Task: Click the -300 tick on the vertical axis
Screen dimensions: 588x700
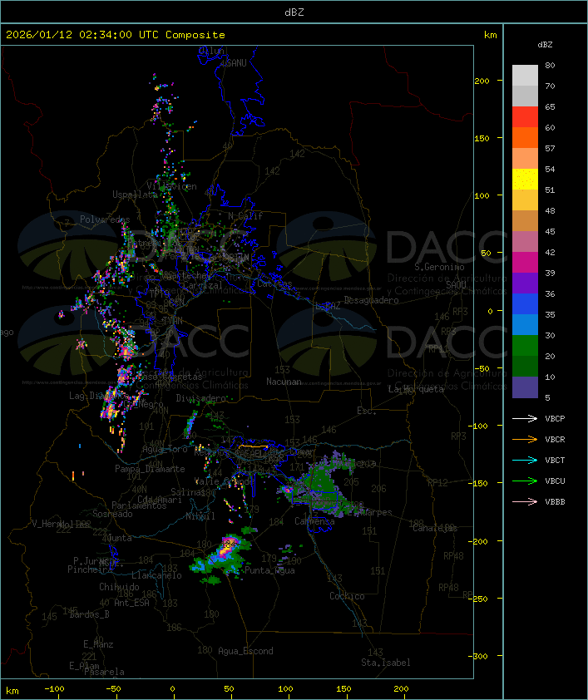Action: click(x=480, y=656)
